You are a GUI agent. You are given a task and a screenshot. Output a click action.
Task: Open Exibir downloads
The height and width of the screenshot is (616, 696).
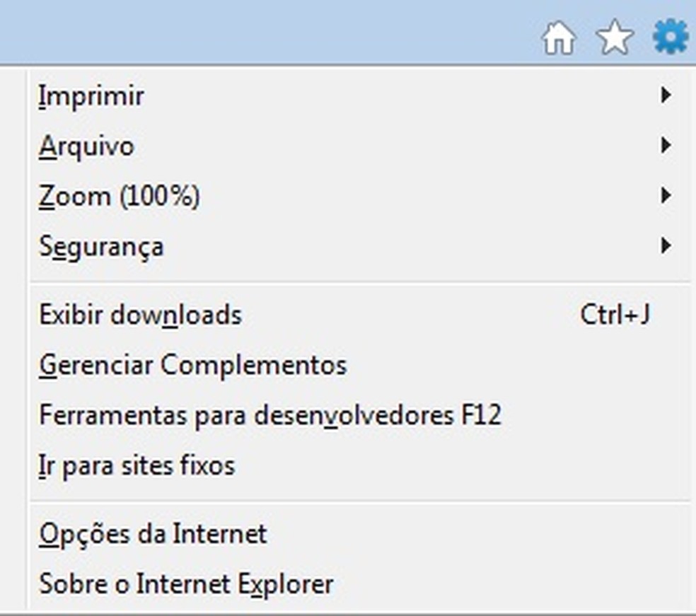[140, 315]
